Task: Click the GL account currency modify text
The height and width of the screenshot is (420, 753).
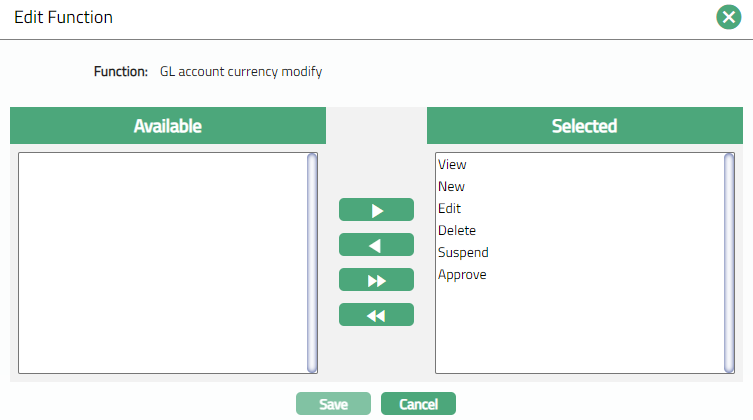Action: click(x=241, y=72)
